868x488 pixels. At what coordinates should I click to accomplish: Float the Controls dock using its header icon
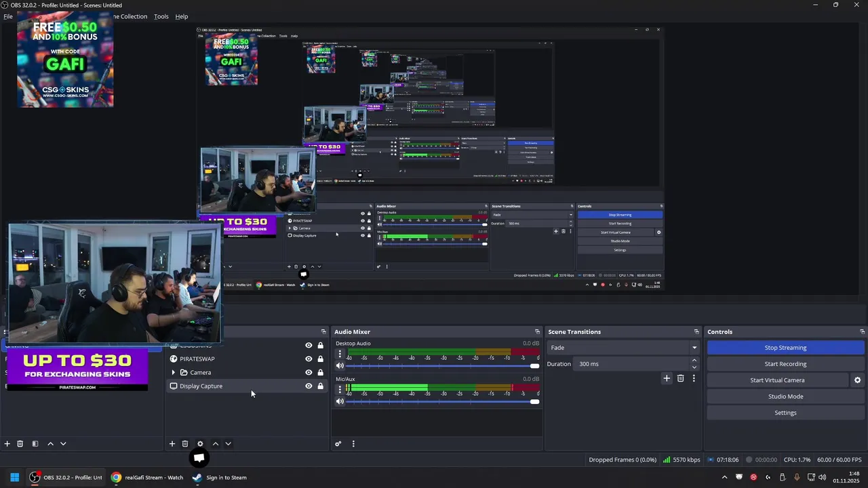click(x=863, y=332)
